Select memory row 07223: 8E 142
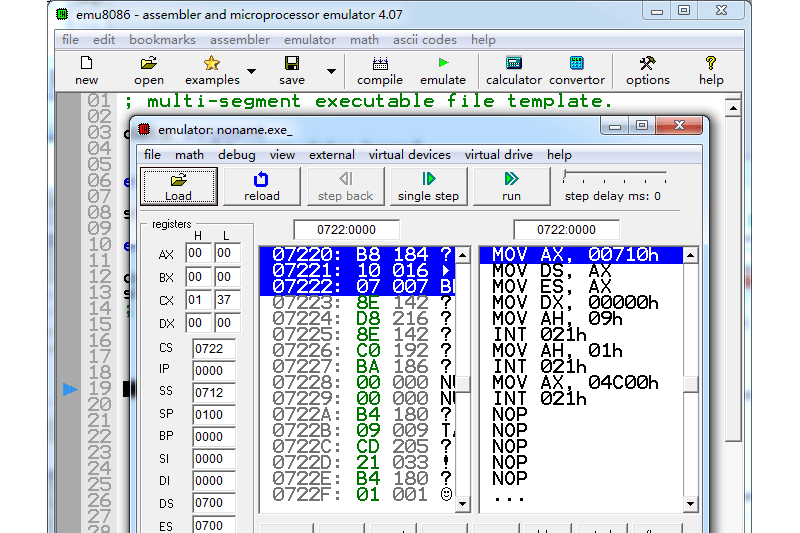The height and width of the screenshot is (533, 800). (x=357, y=302)
